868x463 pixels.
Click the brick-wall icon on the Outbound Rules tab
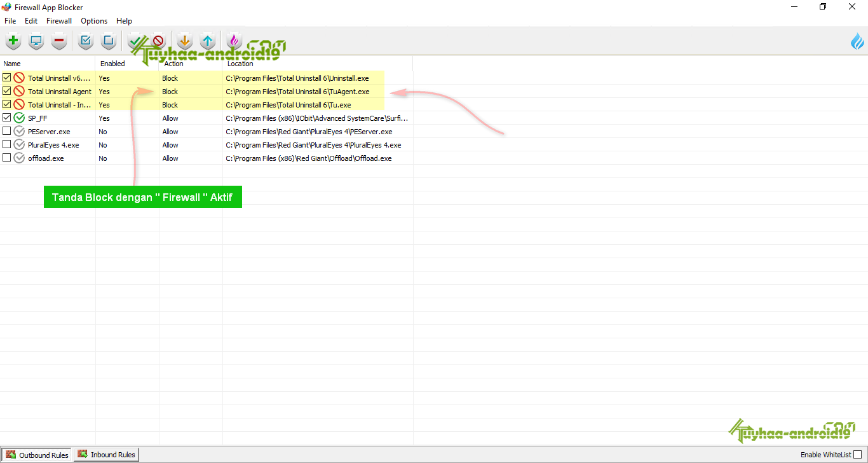(11, 455)
